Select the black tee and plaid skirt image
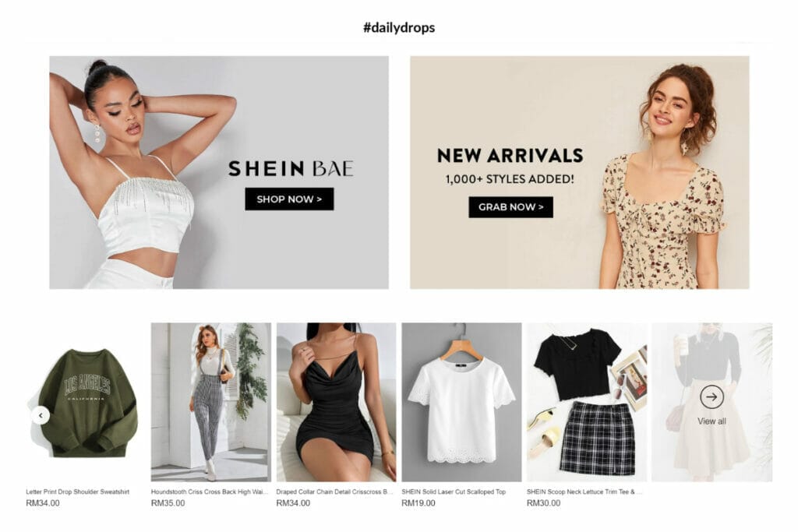This screenshot has height=532, width=798. tap(586, 402)
